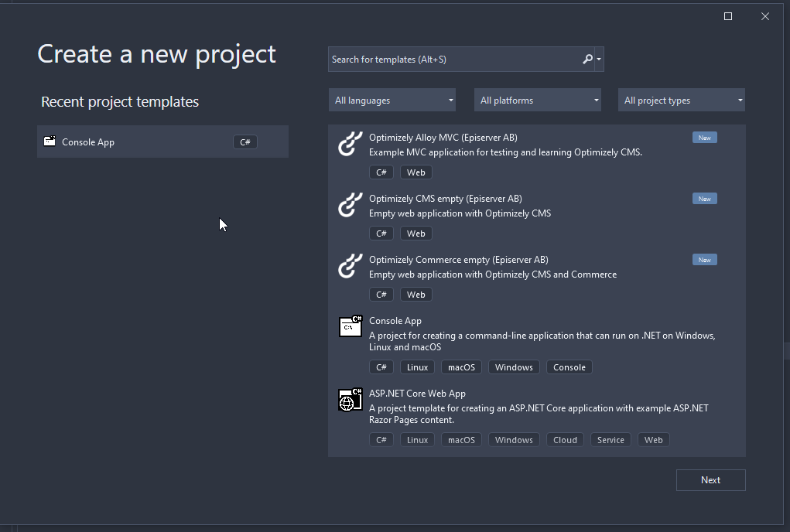The width and height of the screenshot is (790, 532).
Task: Click the ASP.NET Core Web App globe icon
Action: coord(351,401)
